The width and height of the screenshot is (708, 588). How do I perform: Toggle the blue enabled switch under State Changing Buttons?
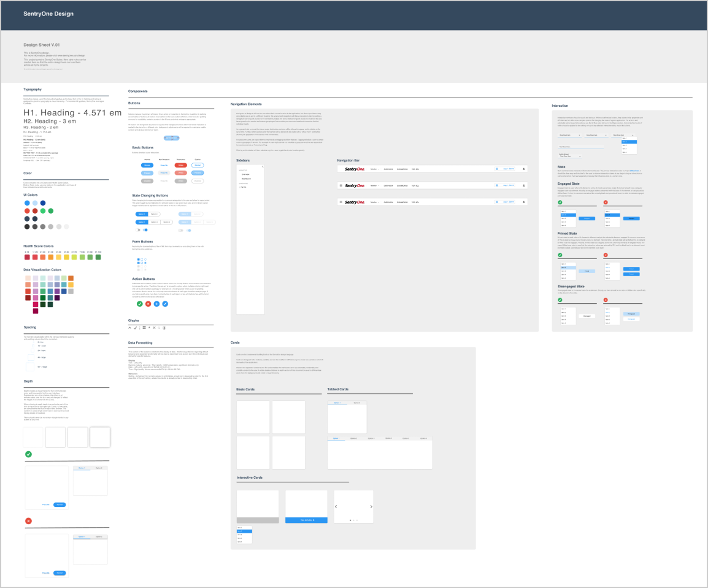coord(145,230)
